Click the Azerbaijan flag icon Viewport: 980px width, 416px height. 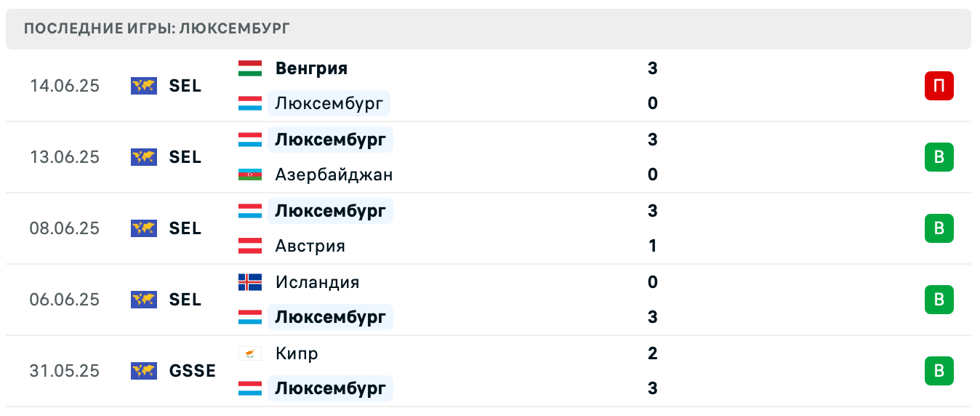[249, 175]
